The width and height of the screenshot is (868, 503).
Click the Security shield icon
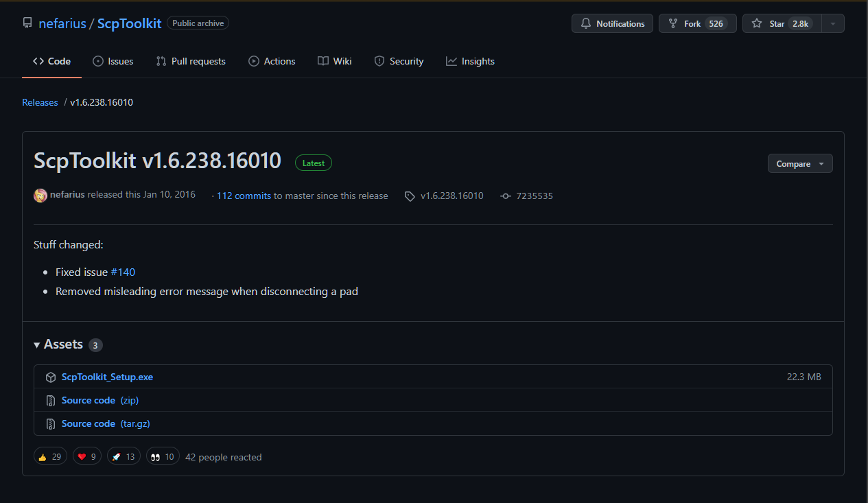point(379,61)
